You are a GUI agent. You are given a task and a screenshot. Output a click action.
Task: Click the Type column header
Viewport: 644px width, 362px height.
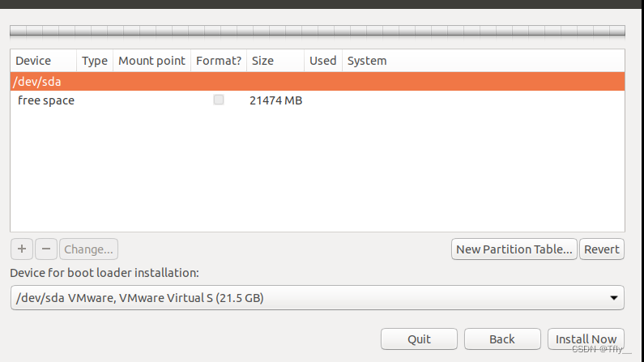[x=95, y=61]
